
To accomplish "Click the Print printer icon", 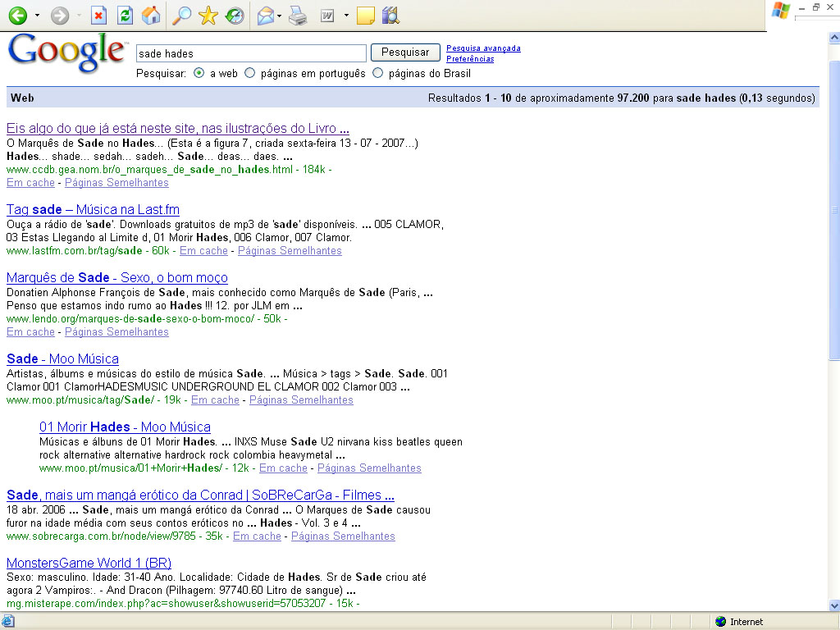I will (x=298, y=16).
